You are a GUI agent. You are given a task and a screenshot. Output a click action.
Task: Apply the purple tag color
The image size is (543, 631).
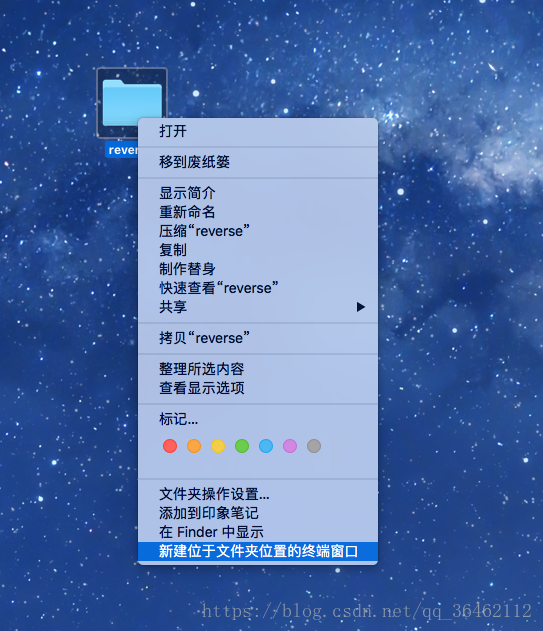(290, 446)
